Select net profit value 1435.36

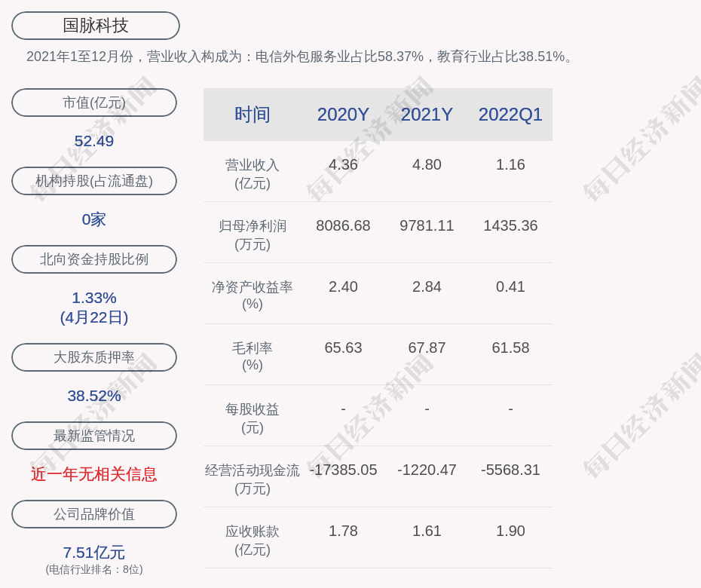click(510, 225)
